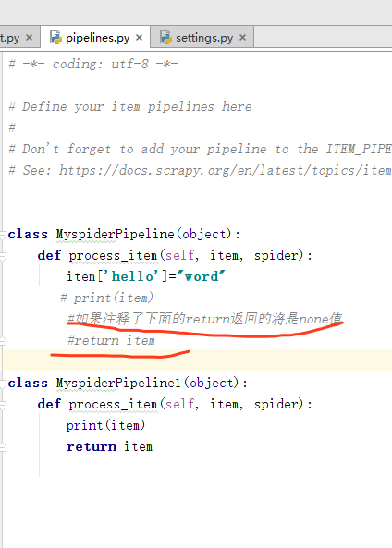
Task: Close the pipelines.py tab
Action: pyautogui.click(x=140, y=37)
